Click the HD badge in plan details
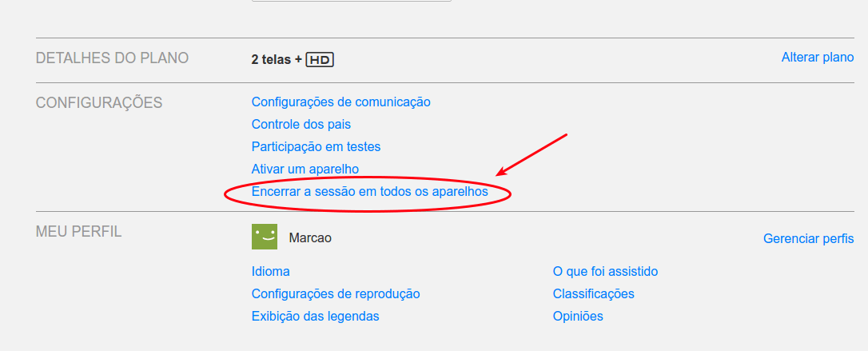This screenshot has height=351, width=868. click(x=320, y=60)
